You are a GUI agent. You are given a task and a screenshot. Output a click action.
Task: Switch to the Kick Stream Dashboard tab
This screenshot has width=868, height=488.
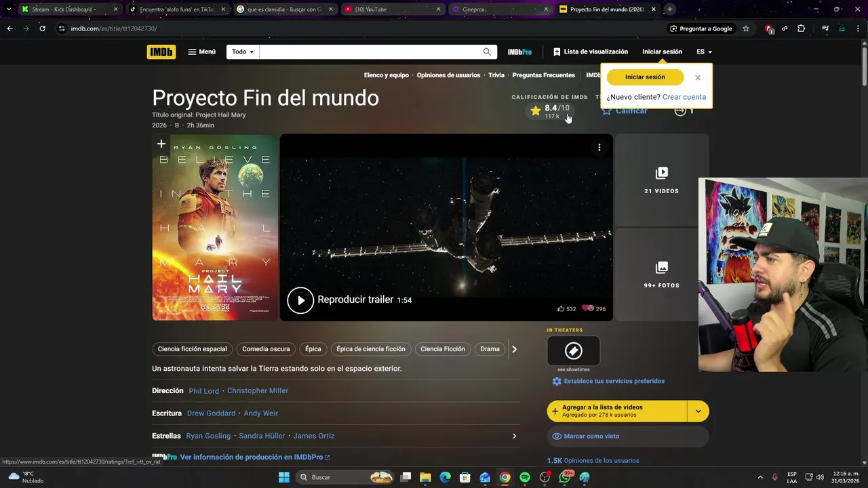68,9
